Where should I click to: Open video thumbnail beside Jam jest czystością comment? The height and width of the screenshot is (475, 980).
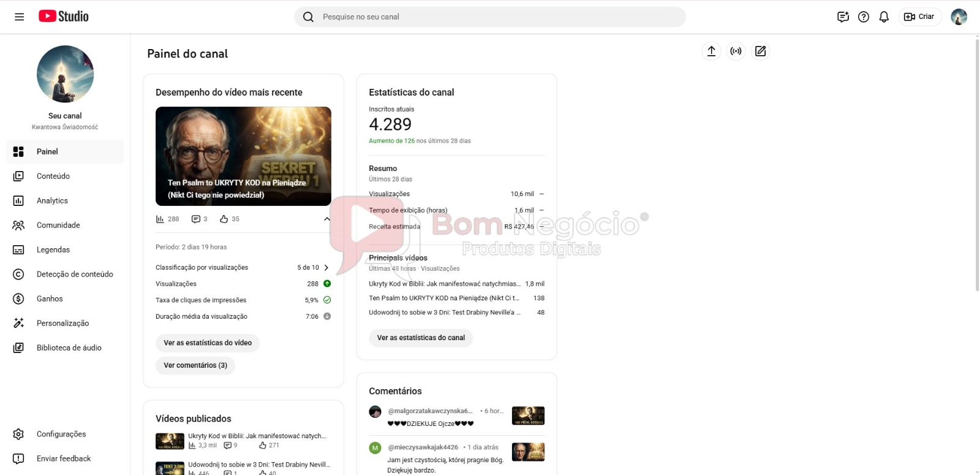point(528,452)
